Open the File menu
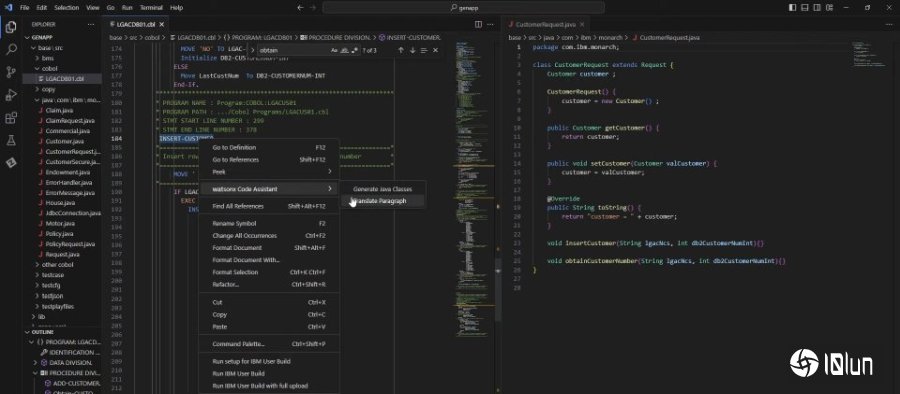 (25, 7)
